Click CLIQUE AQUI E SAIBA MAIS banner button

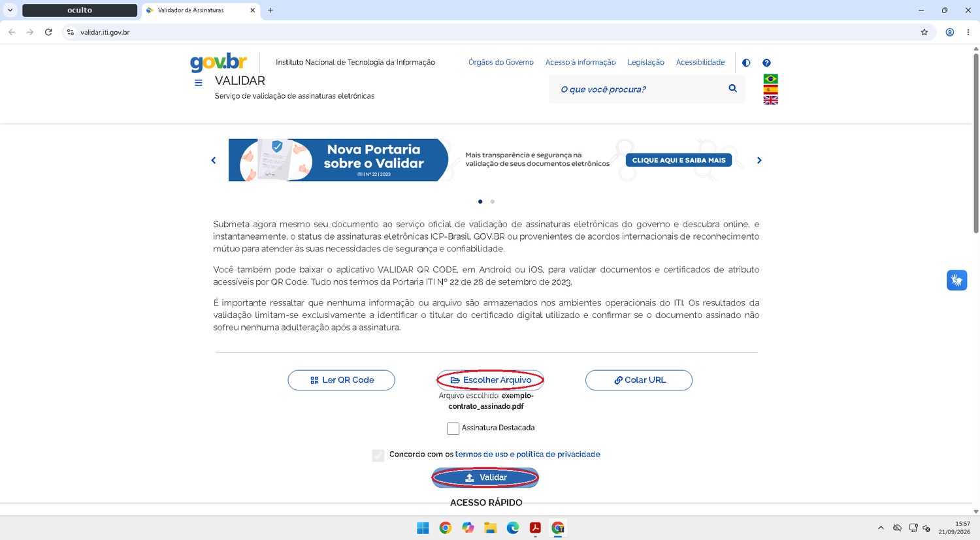click(x=679, y=160)
